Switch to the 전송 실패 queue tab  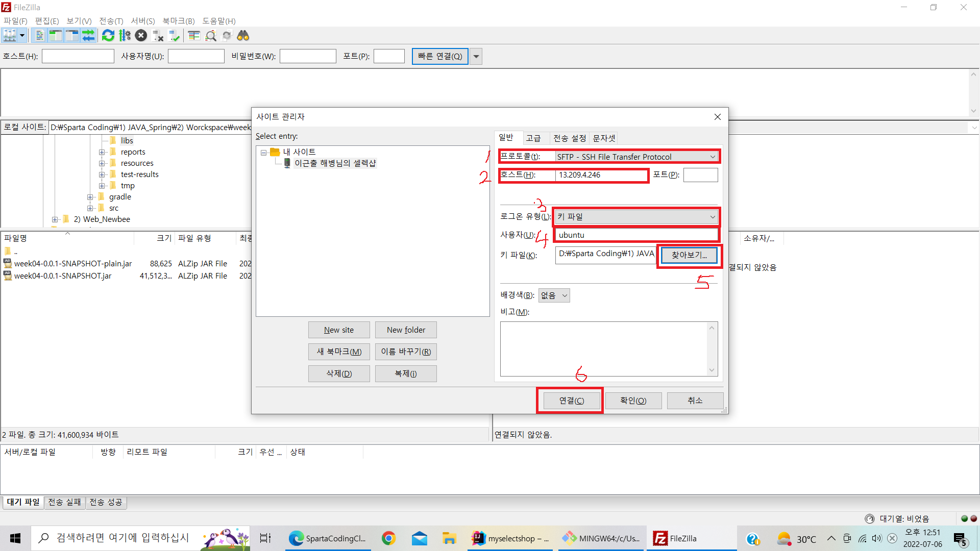(64, 502)
